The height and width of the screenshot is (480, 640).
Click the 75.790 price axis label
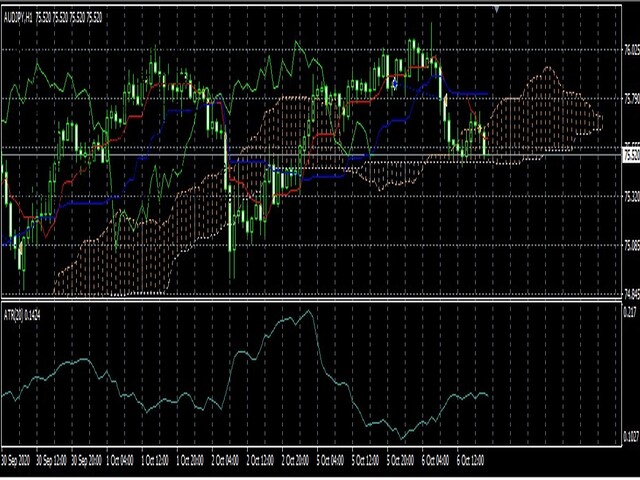coord(632,99)
